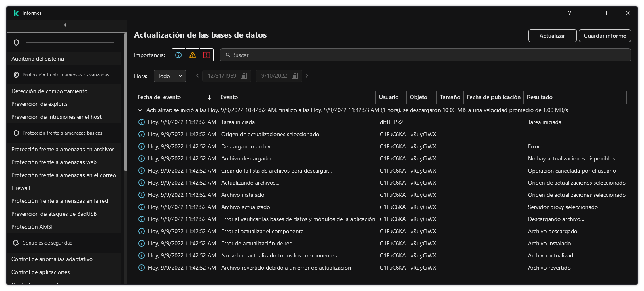Sort by 'Fecha del evento' column header
644x291 pixels.
coord(174,97)
